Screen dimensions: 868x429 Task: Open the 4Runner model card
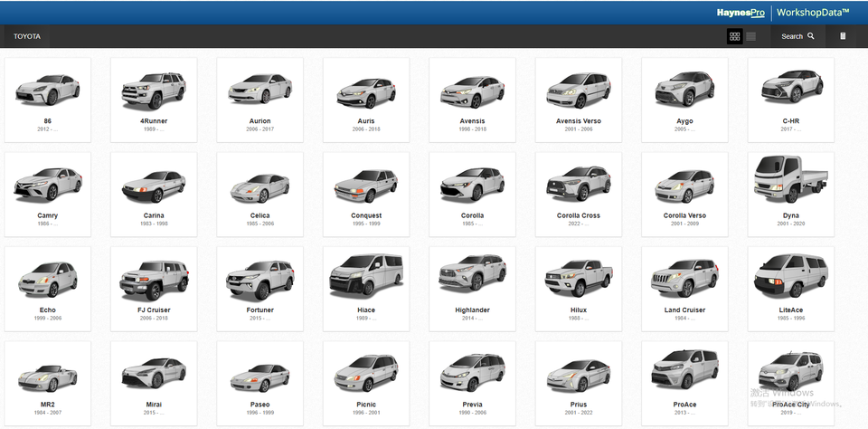[x=154, y=89]
